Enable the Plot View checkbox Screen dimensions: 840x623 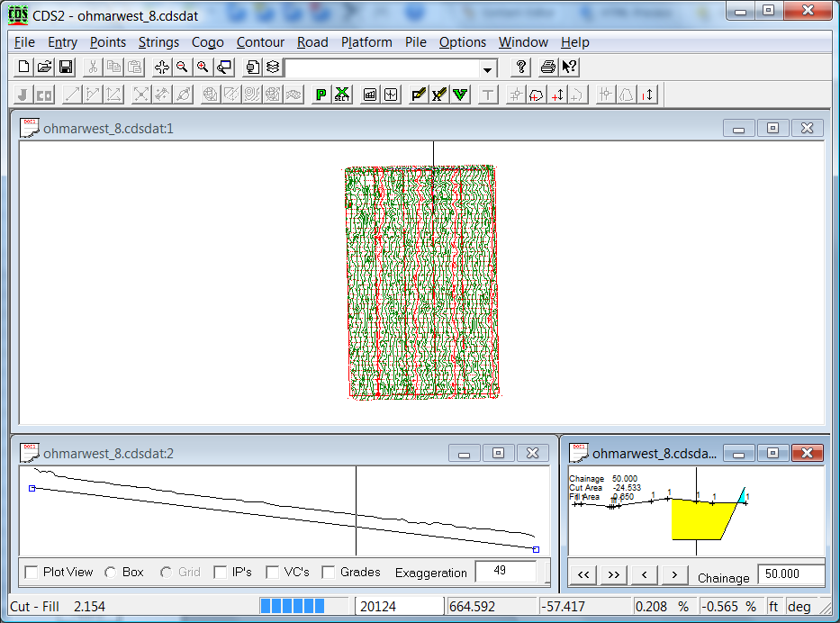pos(32,573)
